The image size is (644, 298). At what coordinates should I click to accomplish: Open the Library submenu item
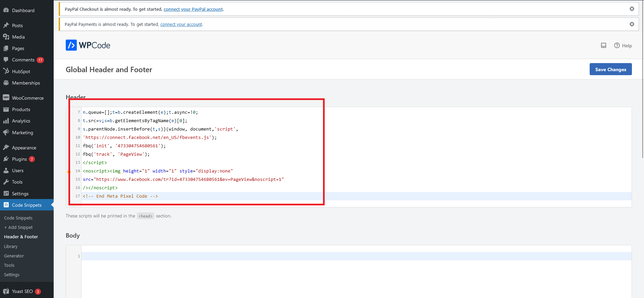tap(11, 246)
